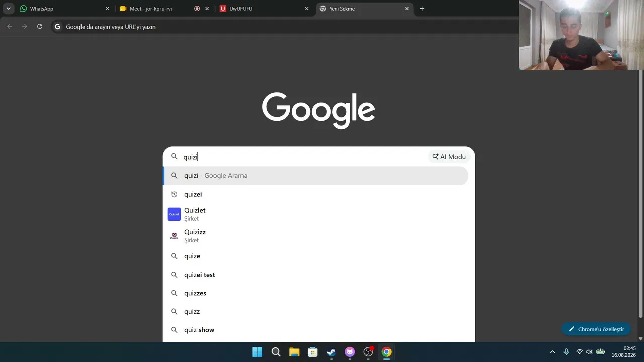The height and width of the screenshot is (362, 644).
Task: Close the Meet tab
Action: 207,9
